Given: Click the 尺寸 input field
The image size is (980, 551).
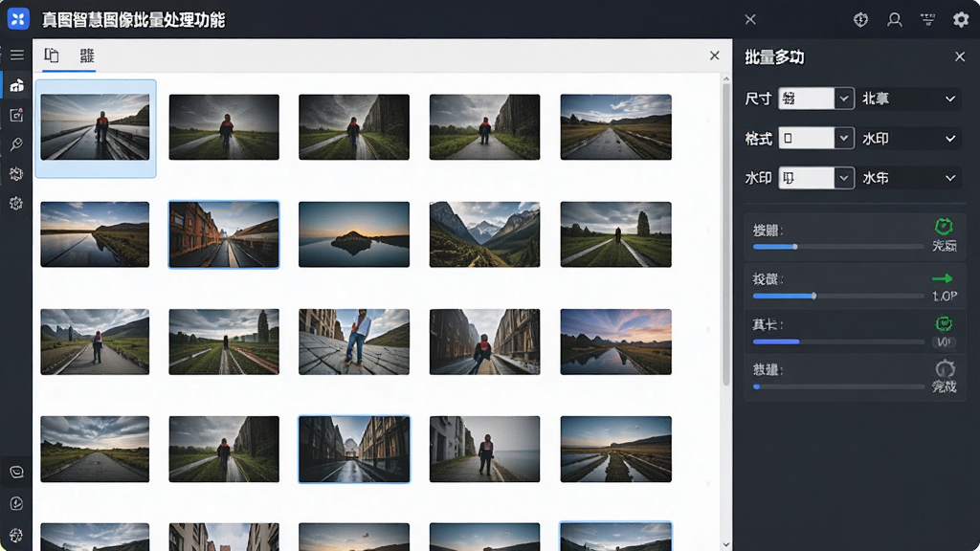Looking at the screenshot, I should 806,99.
